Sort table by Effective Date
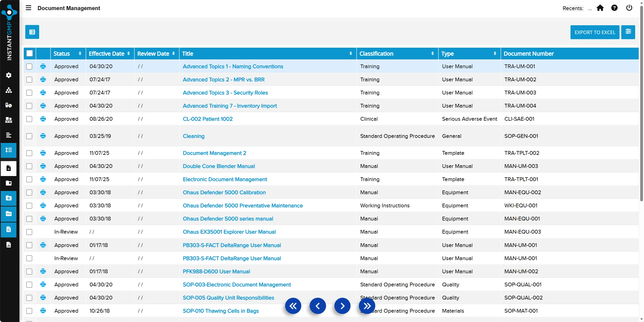 (x=129, y=54)
